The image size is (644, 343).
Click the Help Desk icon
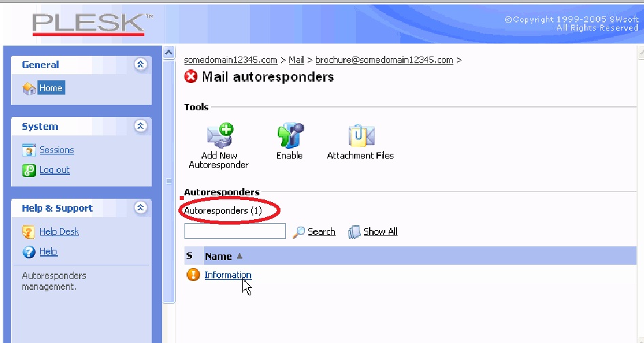[29, 232]
